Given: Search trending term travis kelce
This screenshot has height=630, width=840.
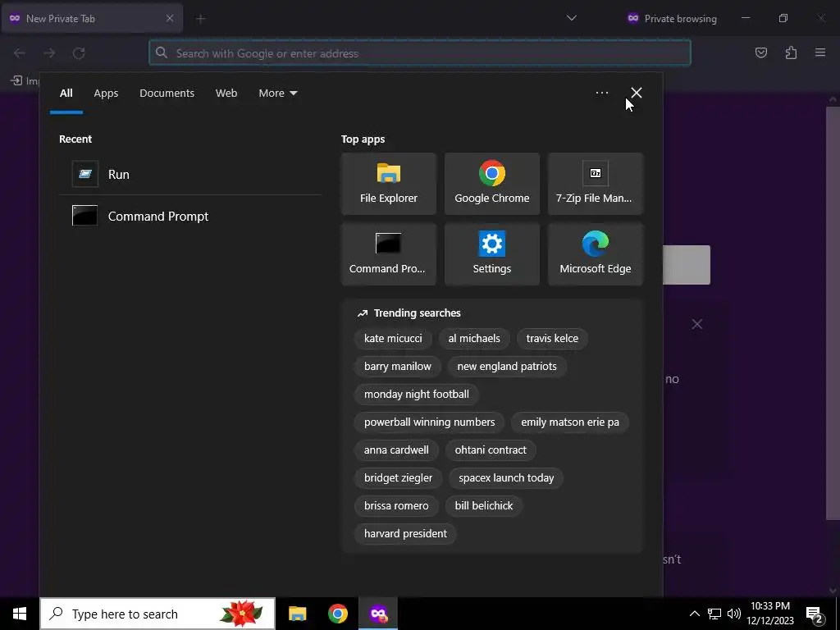Looking at the screenshot, I should tap(552, 339).
